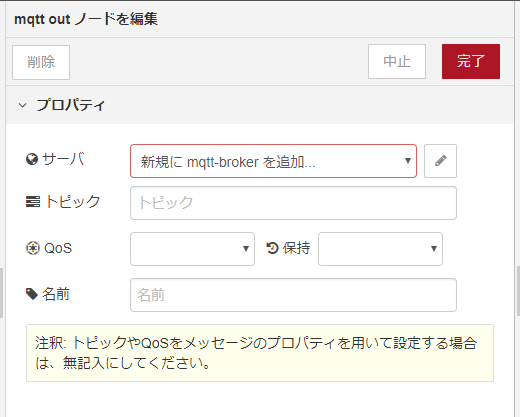Click the QoS asterisk circle icon
The width and height of the screenshot is (520, 417).
[x=33, y=248]
